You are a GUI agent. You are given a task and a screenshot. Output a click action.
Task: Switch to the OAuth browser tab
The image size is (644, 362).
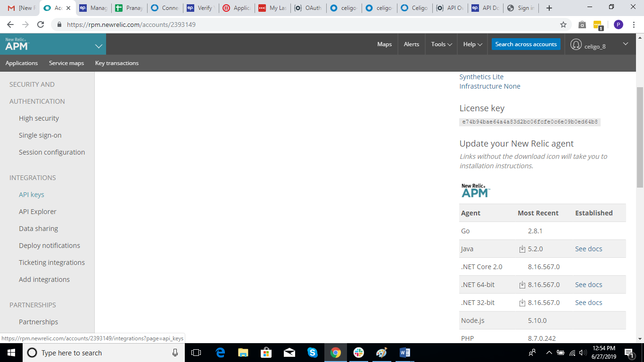(308, 8)
